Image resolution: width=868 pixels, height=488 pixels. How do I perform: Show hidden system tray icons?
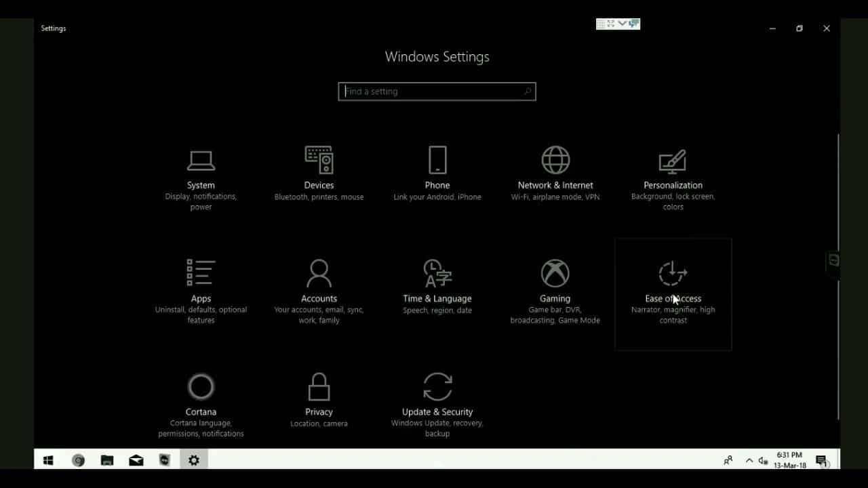(x=749, y=461)
